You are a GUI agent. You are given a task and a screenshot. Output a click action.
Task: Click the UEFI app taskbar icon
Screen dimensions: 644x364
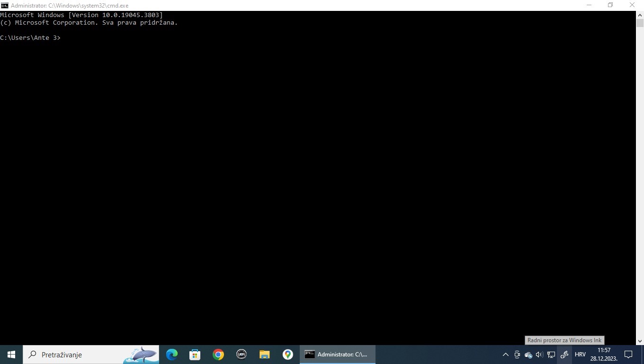241,355
